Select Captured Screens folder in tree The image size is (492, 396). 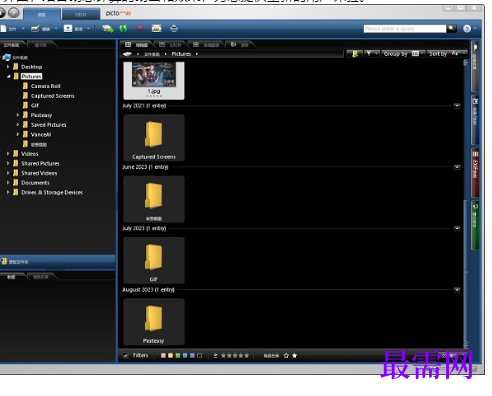point(53,96)
